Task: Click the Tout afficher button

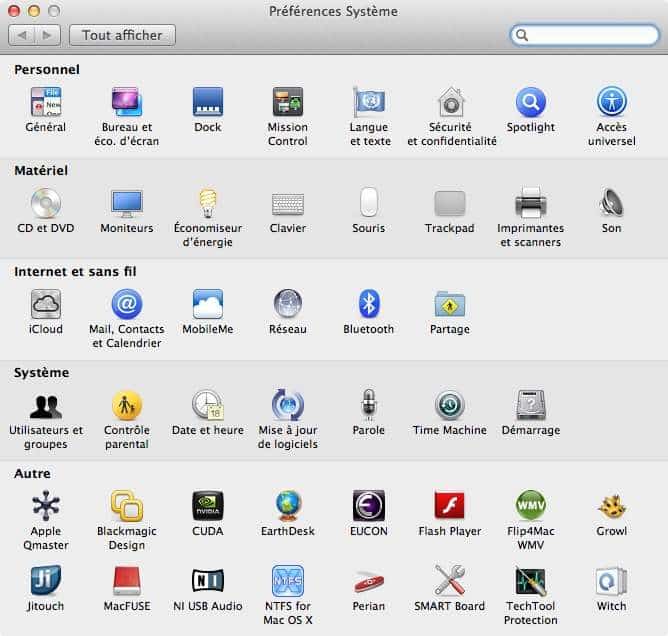Action: click(x=122, y=35)
